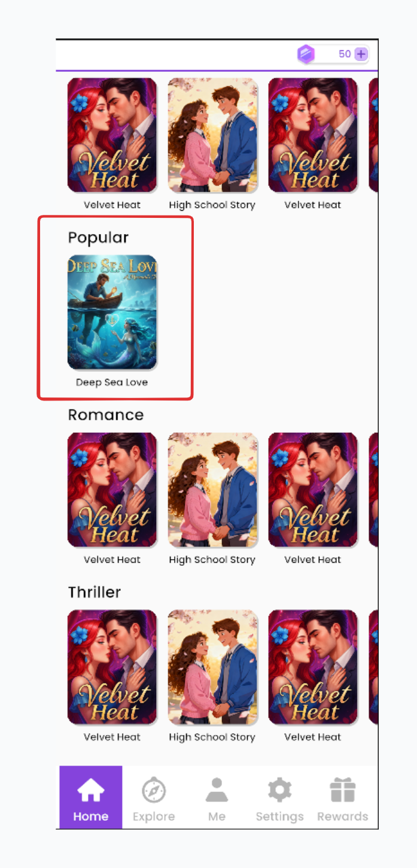Tap the 50 gem balance counter
The image size is (417, 868).
(345, 54)
